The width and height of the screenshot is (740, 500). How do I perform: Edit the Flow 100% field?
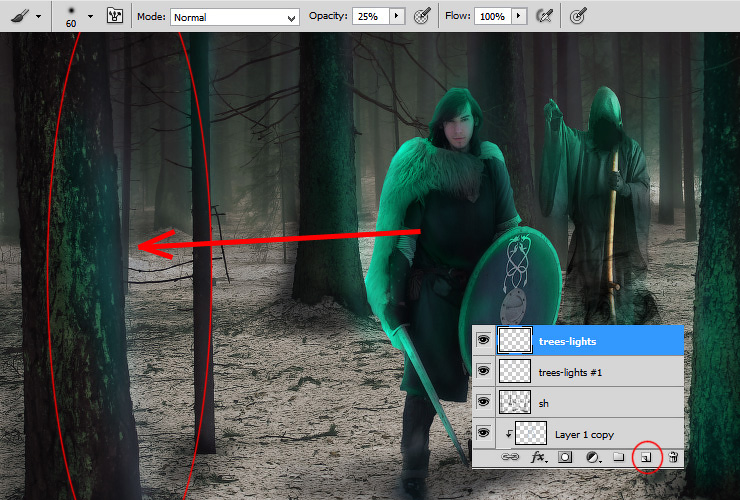tap(493, 17)
